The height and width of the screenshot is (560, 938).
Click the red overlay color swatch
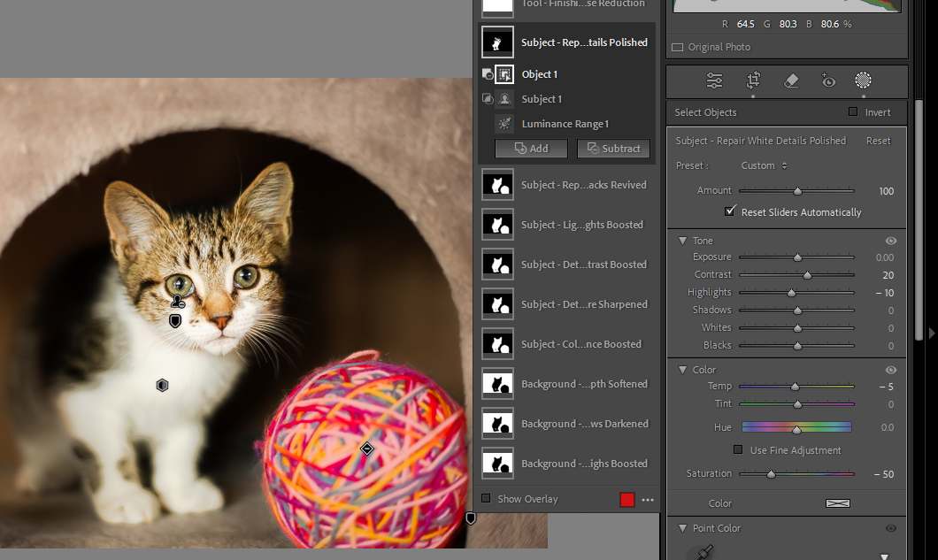pos(627,500)
